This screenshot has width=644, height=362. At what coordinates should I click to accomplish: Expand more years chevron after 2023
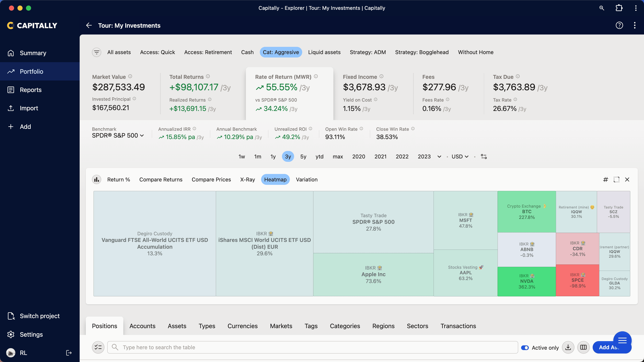pos(439,157)
